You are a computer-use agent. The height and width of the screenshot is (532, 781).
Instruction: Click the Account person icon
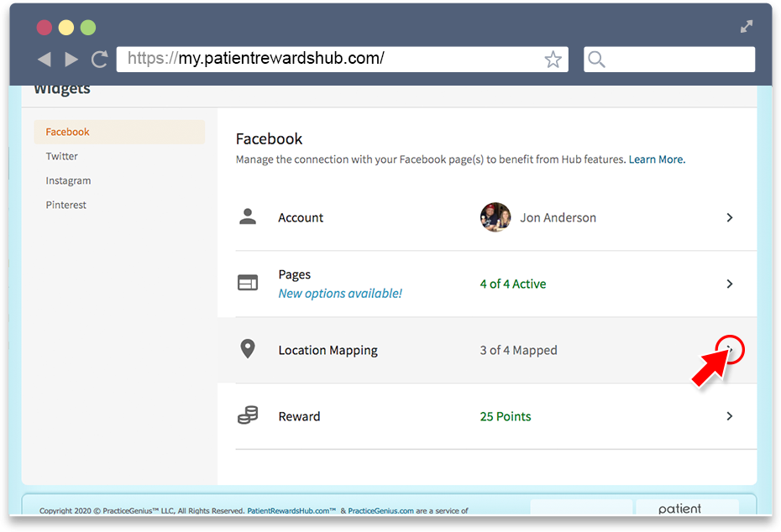(x=248, y=217)
